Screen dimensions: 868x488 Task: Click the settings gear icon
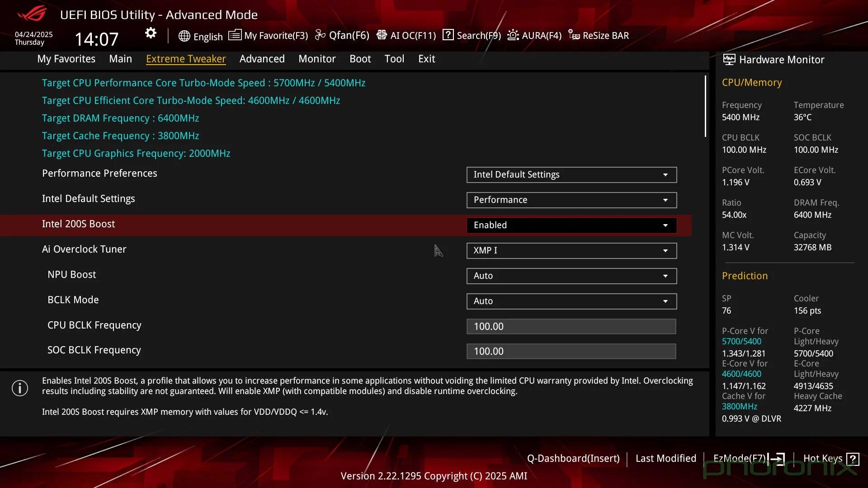[151, 33]
